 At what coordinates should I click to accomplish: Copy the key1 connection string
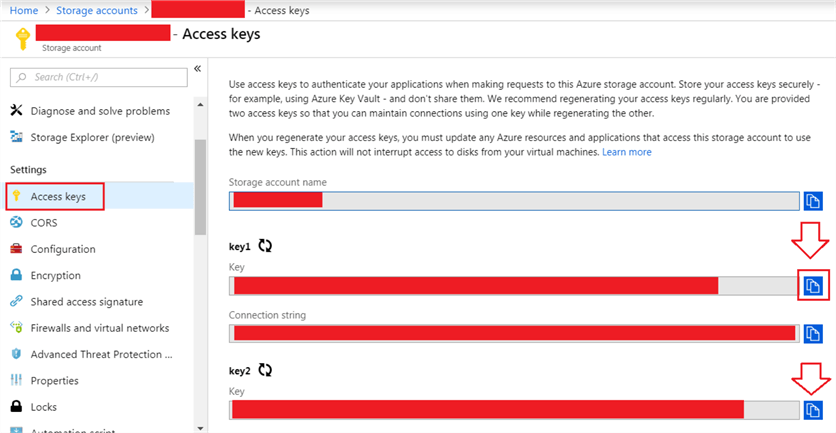pos(813,333)
